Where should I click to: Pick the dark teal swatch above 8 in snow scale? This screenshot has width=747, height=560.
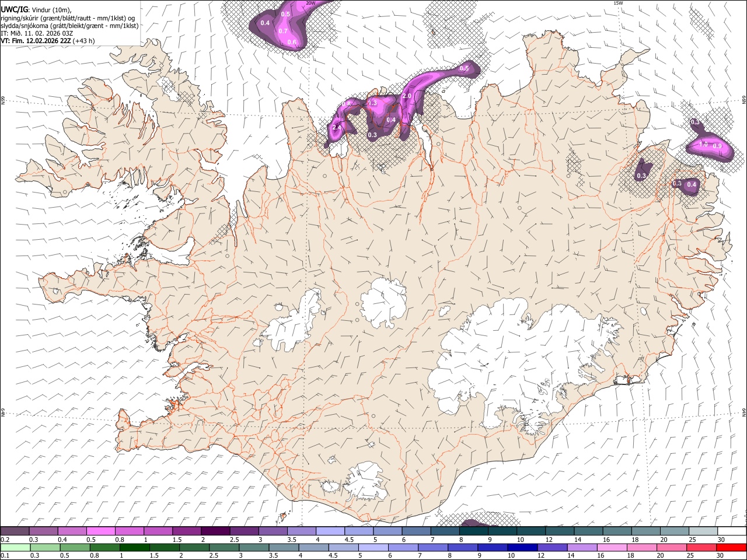(474, 531)
